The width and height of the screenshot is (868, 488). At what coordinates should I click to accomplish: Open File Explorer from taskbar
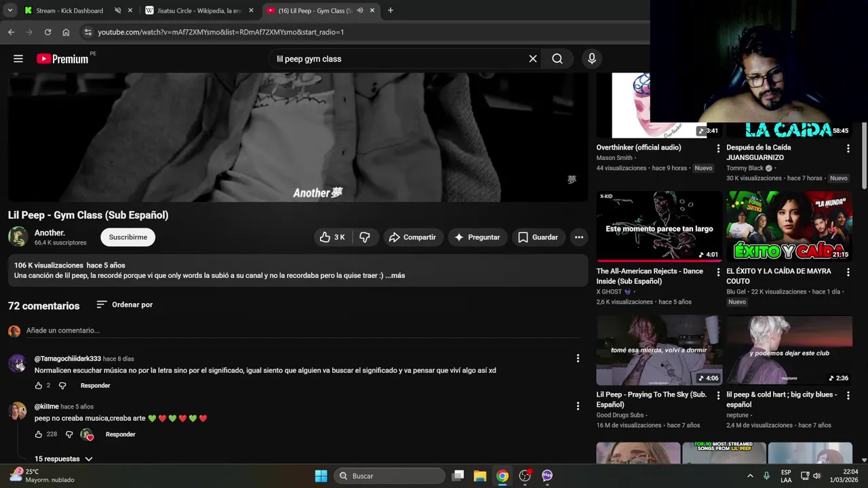coord(480,476)
